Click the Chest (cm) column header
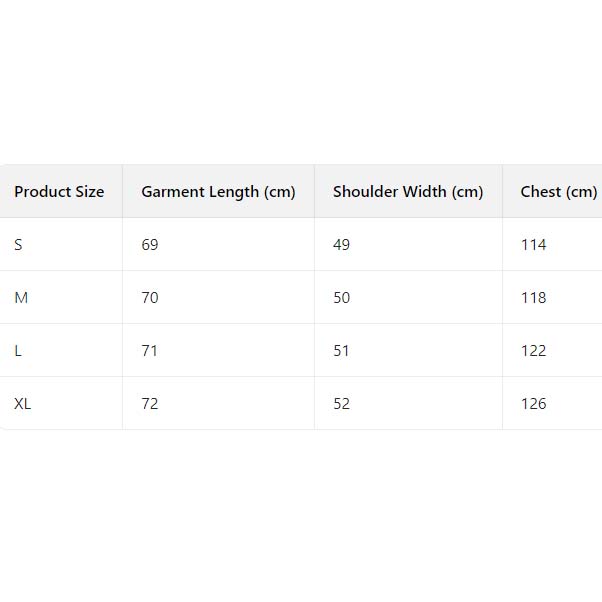 click(x=558, y=192)
